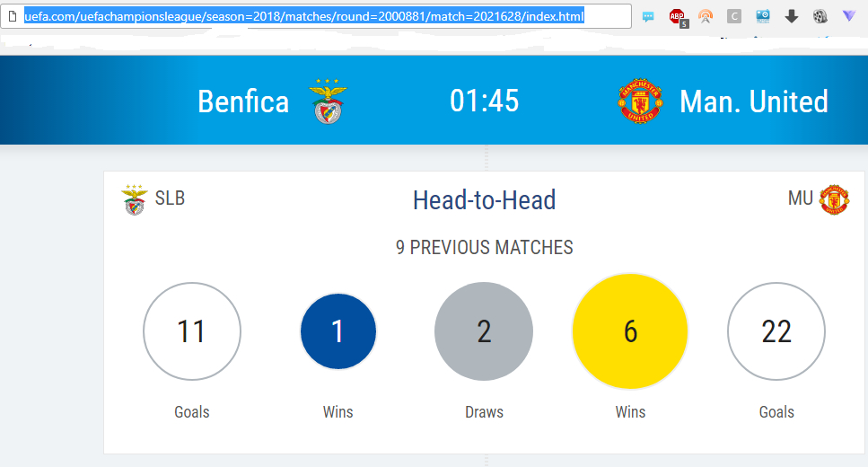Viewport: 868px width, 467px height.
Task: Click the Manchester United crest in header
Action: click(641, 101)
